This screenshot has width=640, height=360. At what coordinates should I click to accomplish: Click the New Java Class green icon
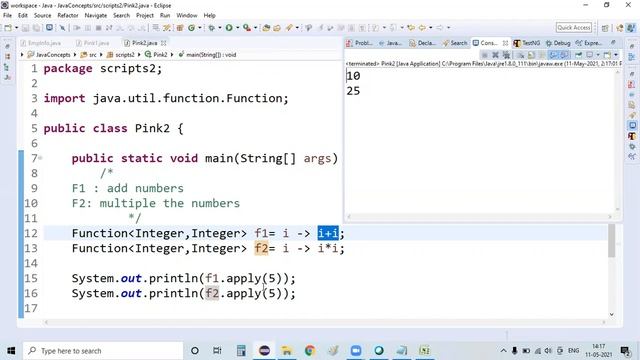pyautogui.click(x=191, y=28)
